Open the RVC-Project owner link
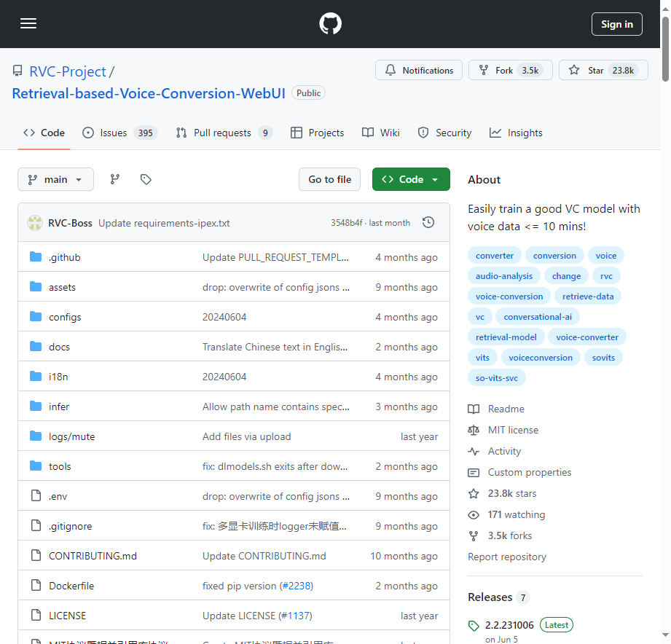The height and width of the screenshot is (644, 671). pos(67,71)
